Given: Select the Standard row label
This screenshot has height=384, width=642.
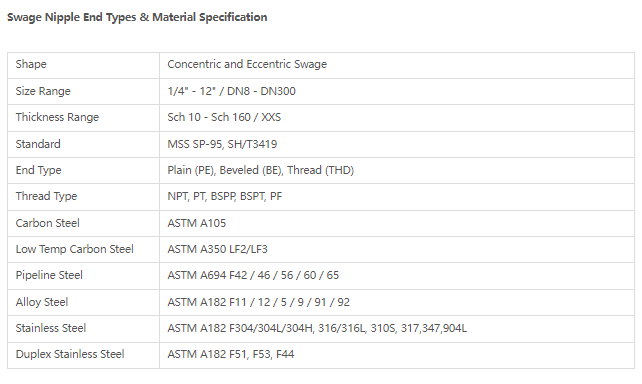Looking at the screenshot, I should (38, 144).
